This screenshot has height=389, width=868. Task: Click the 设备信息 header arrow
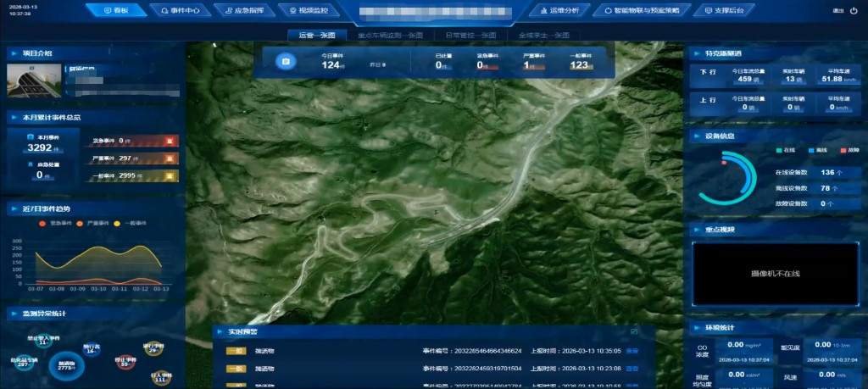pyautogui.click(x=697, y=136)
